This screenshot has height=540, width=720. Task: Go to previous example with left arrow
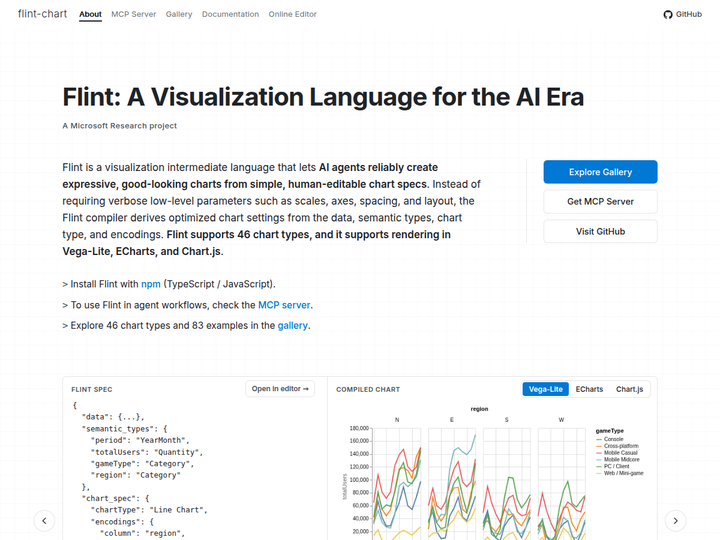tap(44, 521)
